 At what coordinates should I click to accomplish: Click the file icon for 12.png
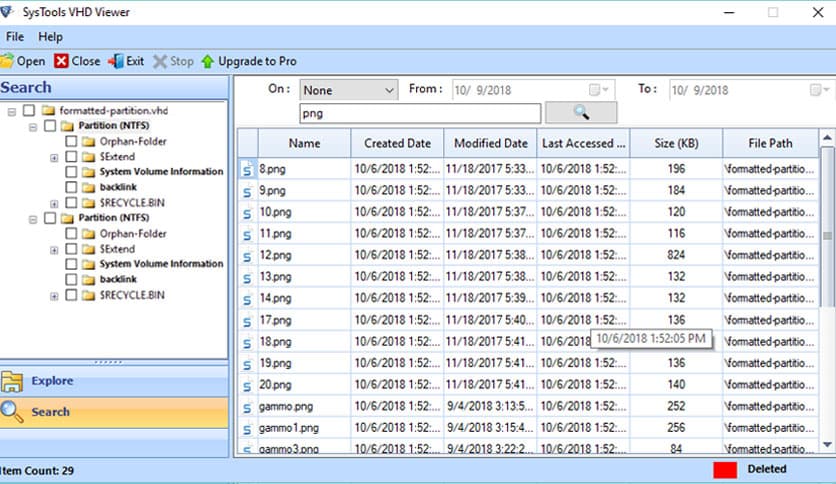(247, 256)
